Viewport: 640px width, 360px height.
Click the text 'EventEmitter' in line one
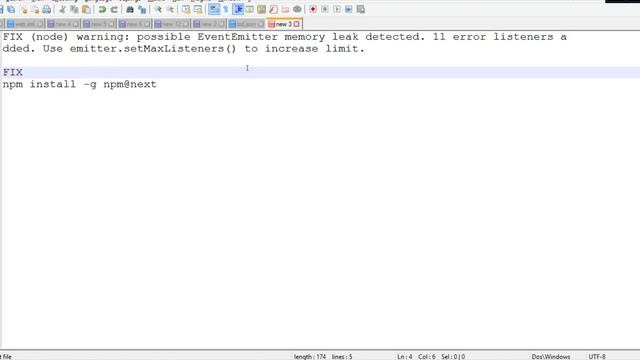[x=238, y=37]
